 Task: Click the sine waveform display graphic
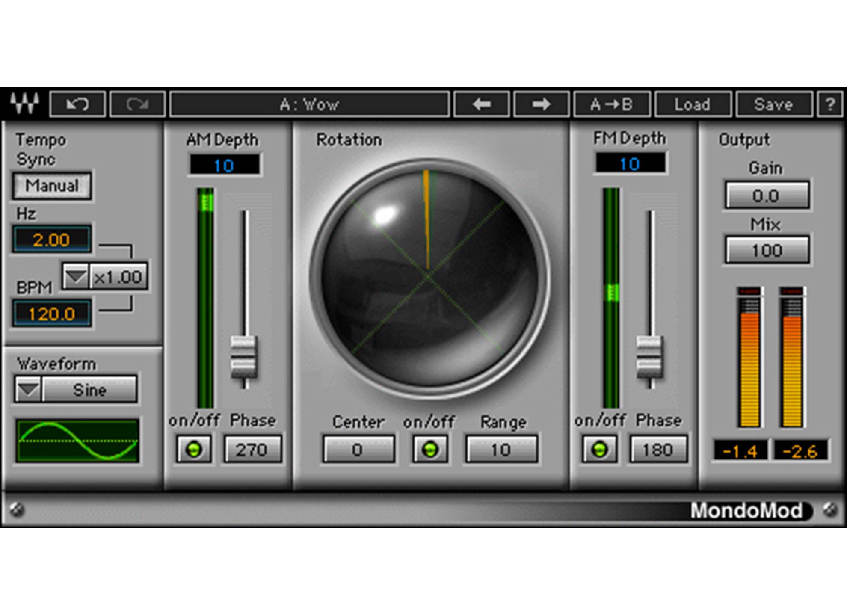(77, 441)
